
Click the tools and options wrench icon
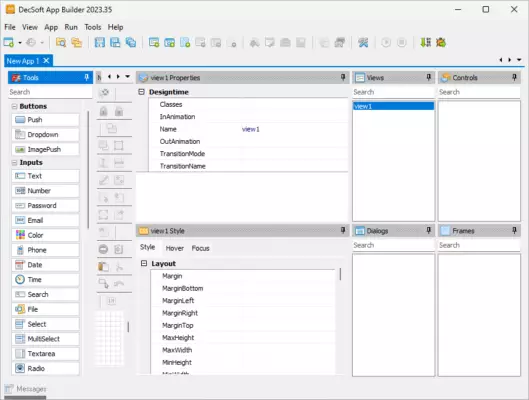[x=363, y=42]
